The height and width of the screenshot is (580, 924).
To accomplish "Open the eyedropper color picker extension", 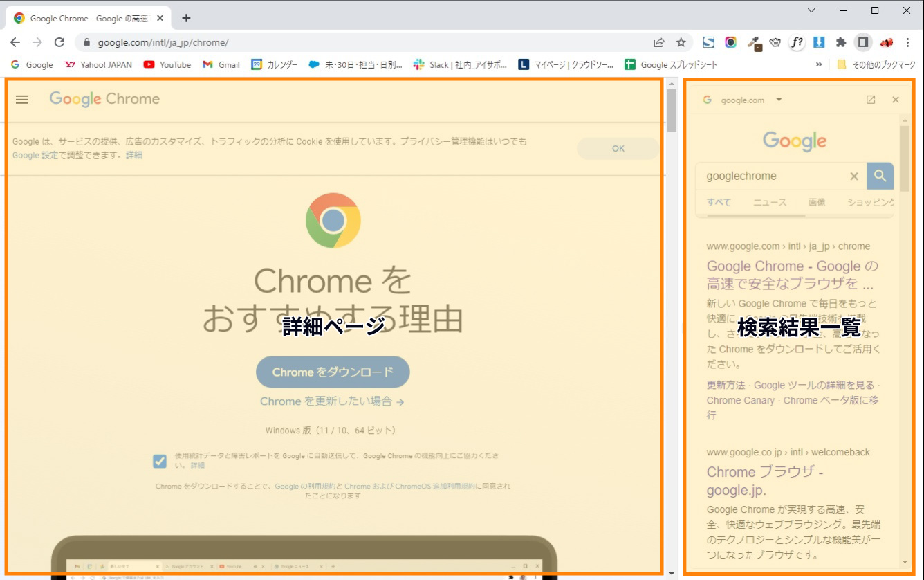I will pos(754,43).
